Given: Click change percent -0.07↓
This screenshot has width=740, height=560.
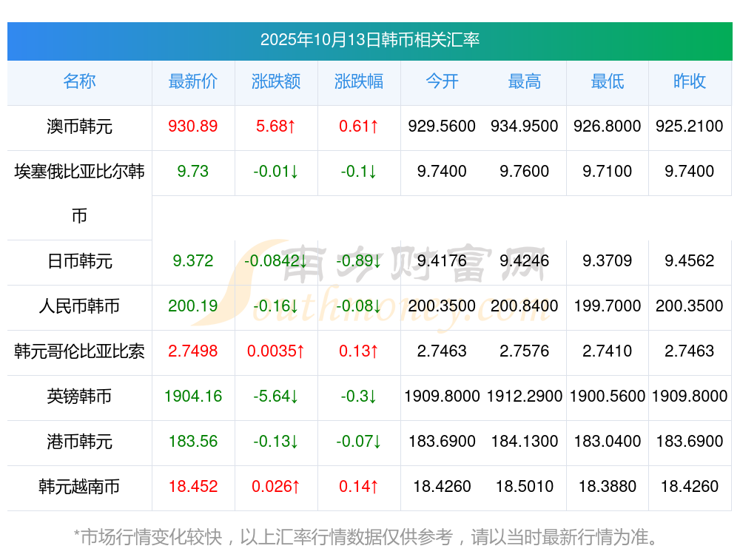Looking at the screenshot, I should [x=359, y=442].
